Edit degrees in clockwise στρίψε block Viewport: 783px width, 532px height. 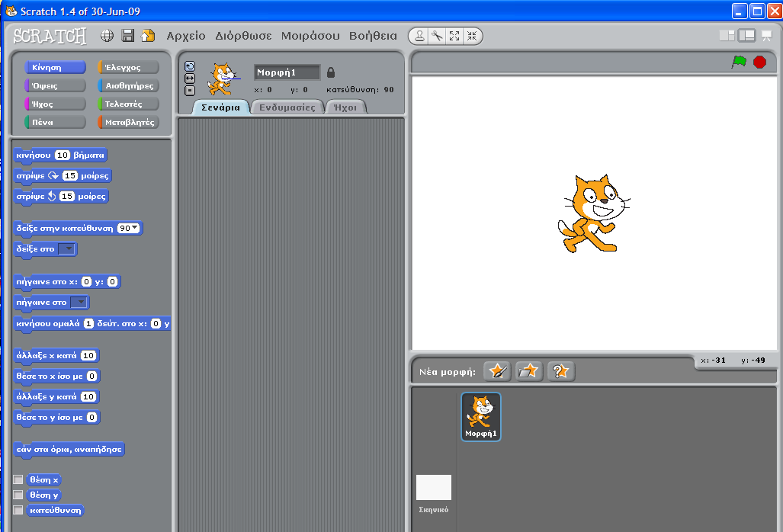pos(70,175)
